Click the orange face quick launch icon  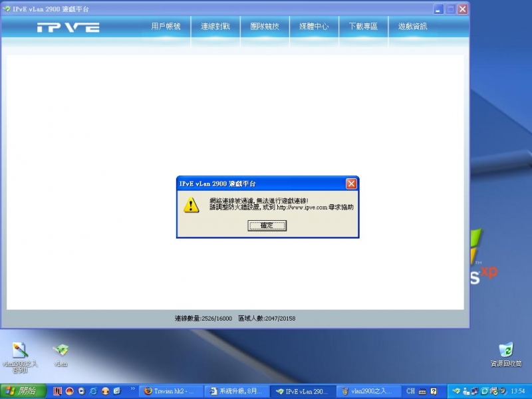click(105, 391)
